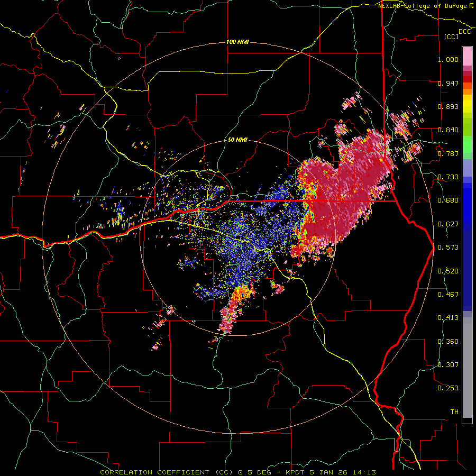Viewport: 476px width, 476px height.
Task: Click the 0.573 legend value
Action: [448, 248]
